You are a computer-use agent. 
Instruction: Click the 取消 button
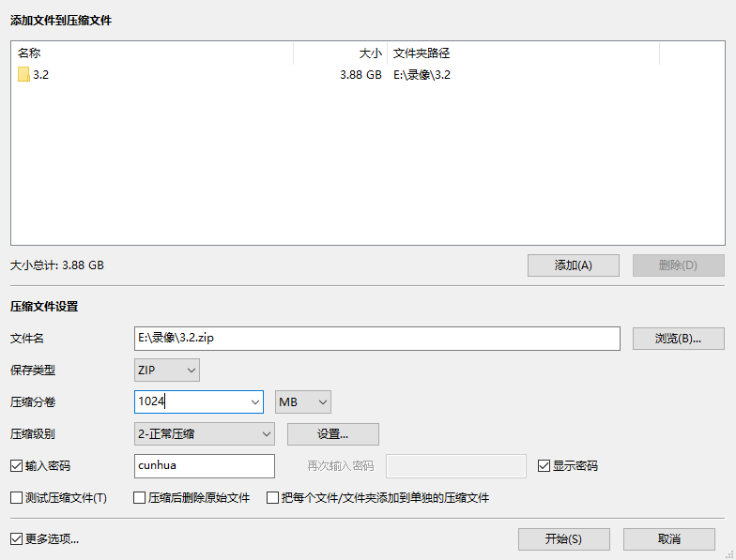(x=668, y=539)
